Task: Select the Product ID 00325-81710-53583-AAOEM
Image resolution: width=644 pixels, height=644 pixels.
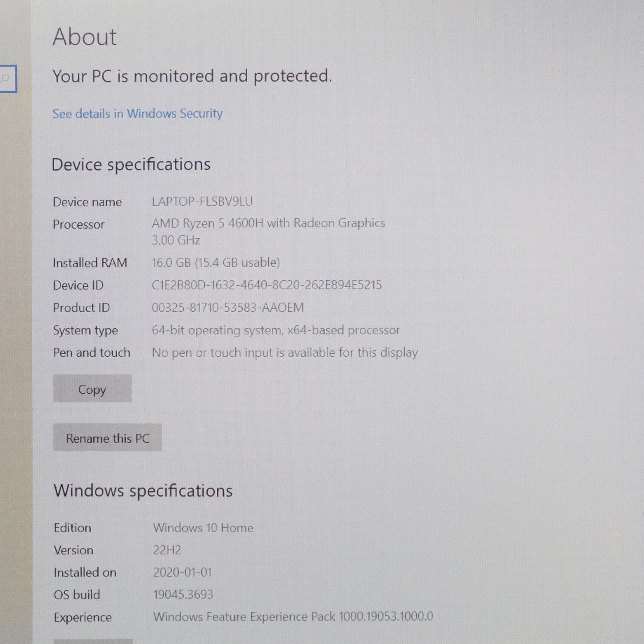Action: 228,307
